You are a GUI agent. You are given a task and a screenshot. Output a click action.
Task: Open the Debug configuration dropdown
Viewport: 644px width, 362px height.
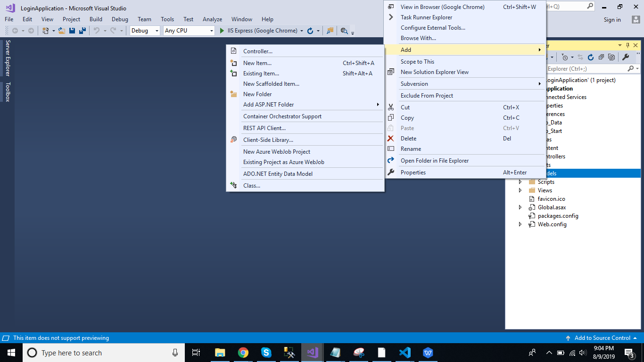(x=145, y=31)
